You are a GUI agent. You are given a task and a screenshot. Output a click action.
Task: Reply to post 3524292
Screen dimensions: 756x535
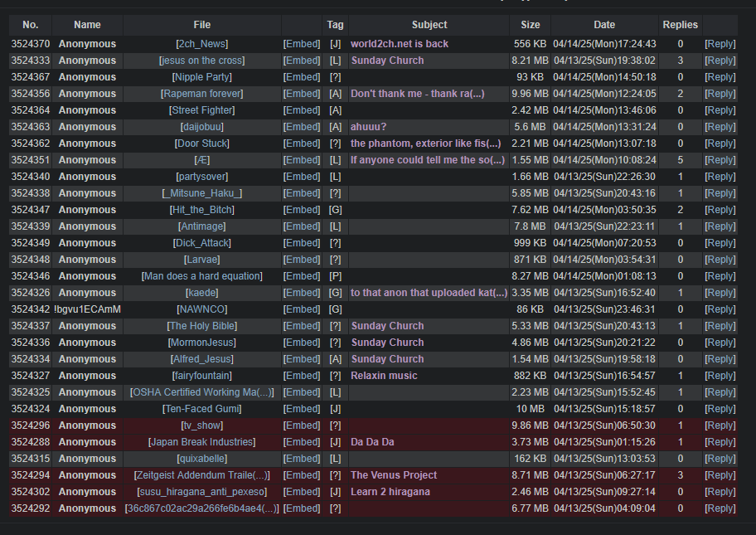[x=720, y=508]
